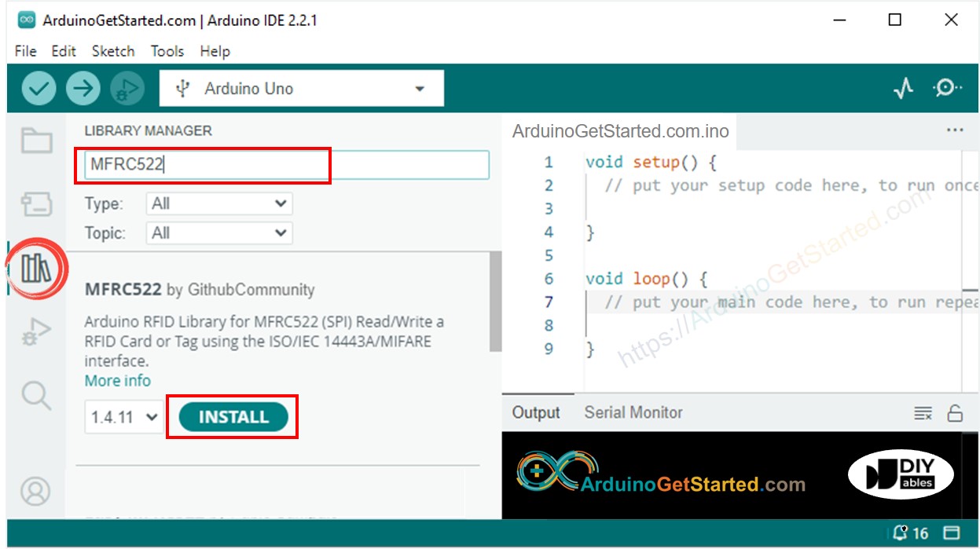The image size is (980, 549).
Task: Clear the output panel contents icon
Action: [923, 413]
